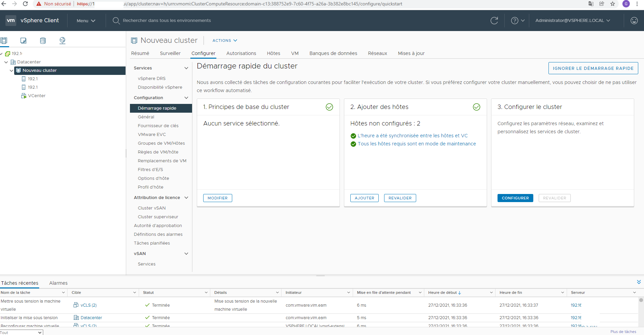The image size is (644, 335).
Task: Select Disponibilité vSphere in the side menu
Action: (x=160, y=87)
